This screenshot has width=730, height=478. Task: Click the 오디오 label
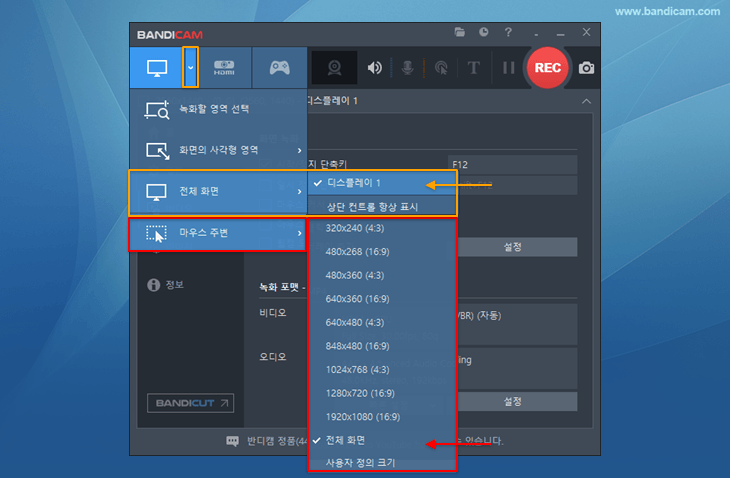click(x=273, y=357)
